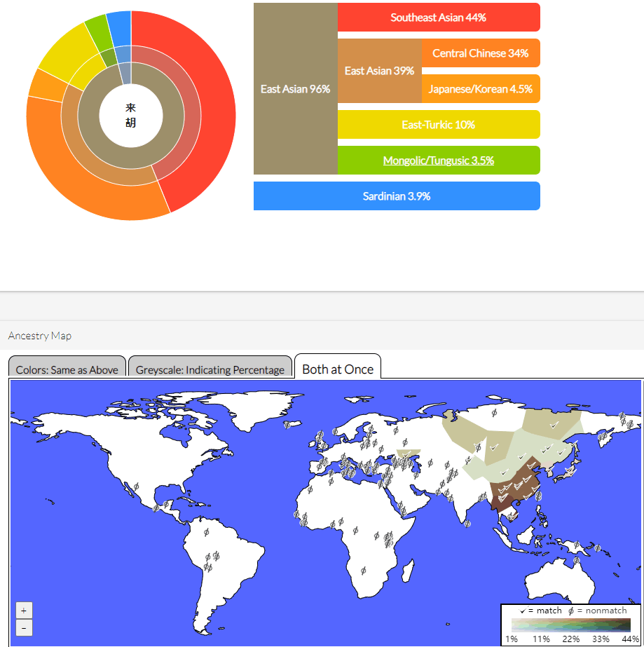Click the match/nonmatch legend text
644x647 pixels.
click(573, 611)
